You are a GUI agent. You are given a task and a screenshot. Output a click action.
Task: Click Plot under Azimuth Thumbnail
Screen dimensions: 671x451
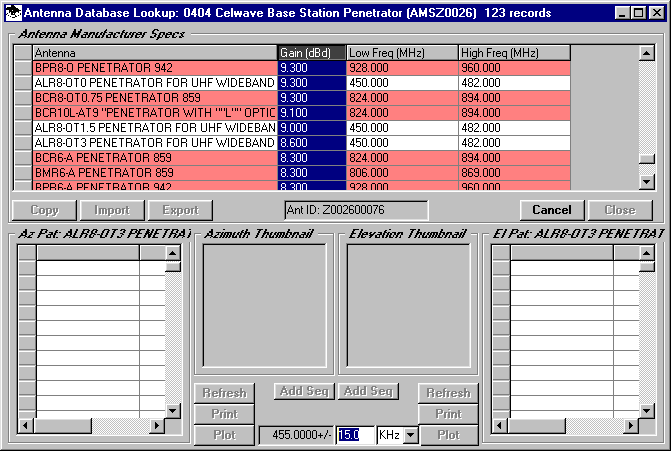click(224, 435)
